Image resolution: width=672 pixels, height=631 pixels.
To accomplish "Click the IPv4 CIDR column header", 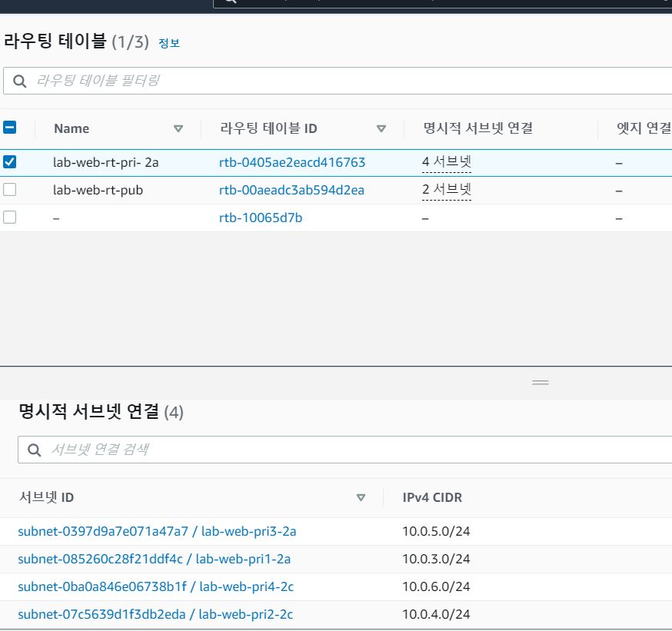I will coord(432,497).
